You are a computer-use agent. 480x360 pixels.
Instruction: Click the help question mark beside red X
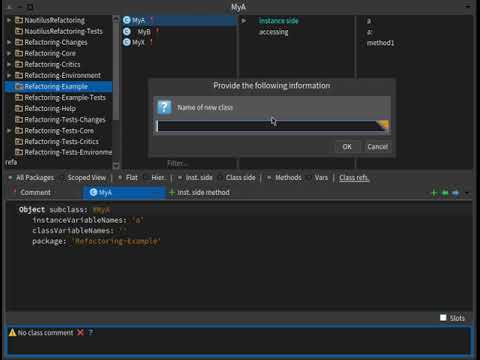(90, 332)
